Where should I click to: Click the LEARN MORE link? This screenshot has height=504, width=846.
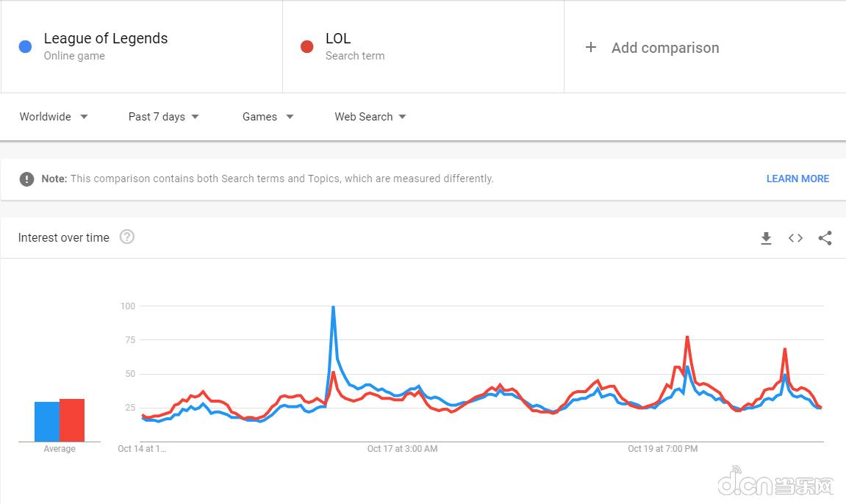[x=797, y=179]
